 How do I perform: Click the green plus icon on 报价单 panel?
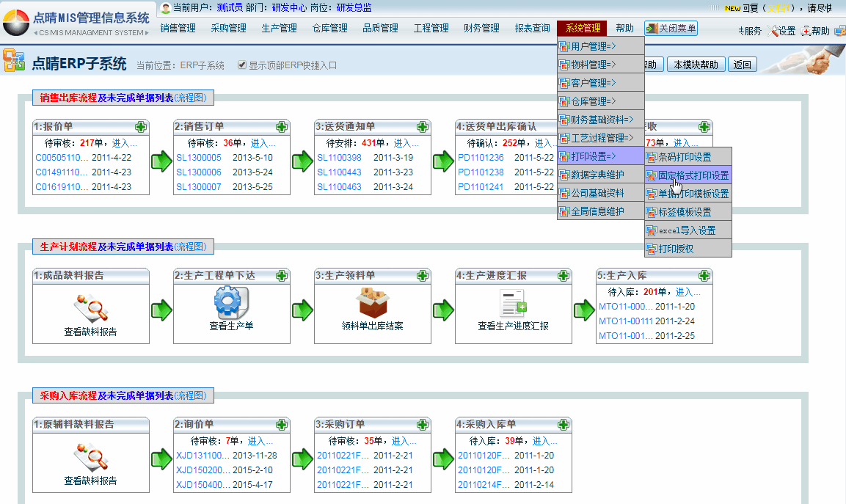click(140, 127)
